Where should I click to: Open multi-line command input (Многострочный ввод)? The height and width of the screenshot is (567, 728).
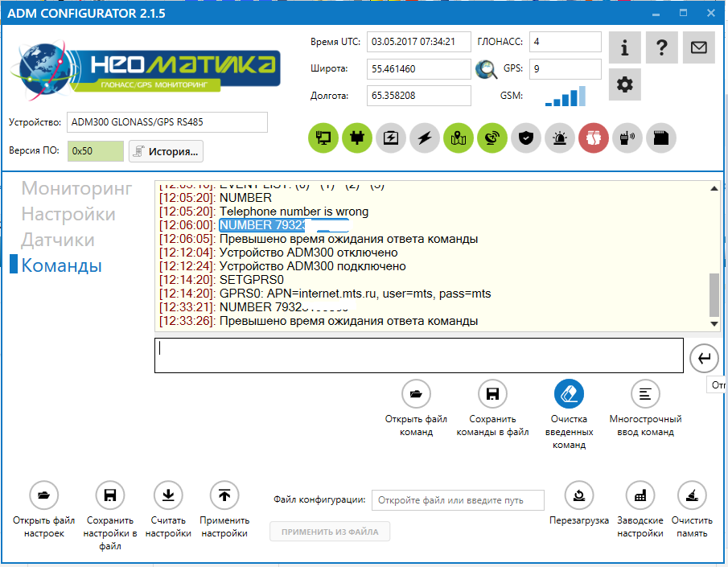[645, 394]
